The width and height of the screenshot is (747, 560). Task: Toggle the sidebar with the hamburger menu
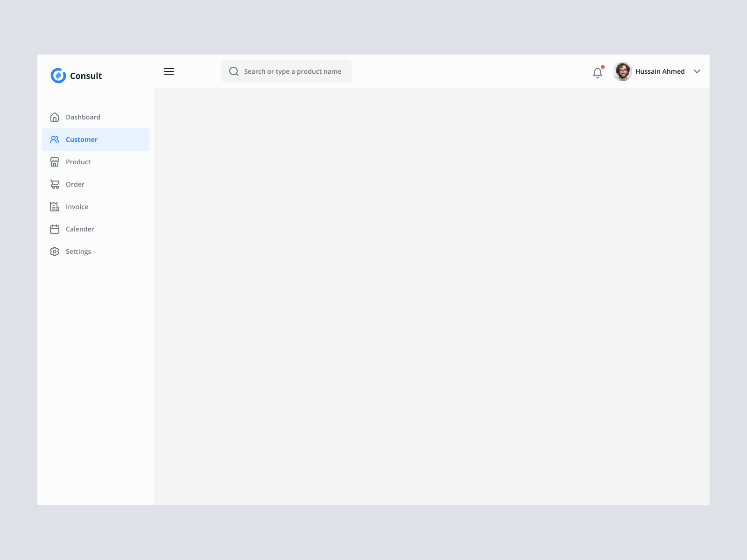pos(169,71)
